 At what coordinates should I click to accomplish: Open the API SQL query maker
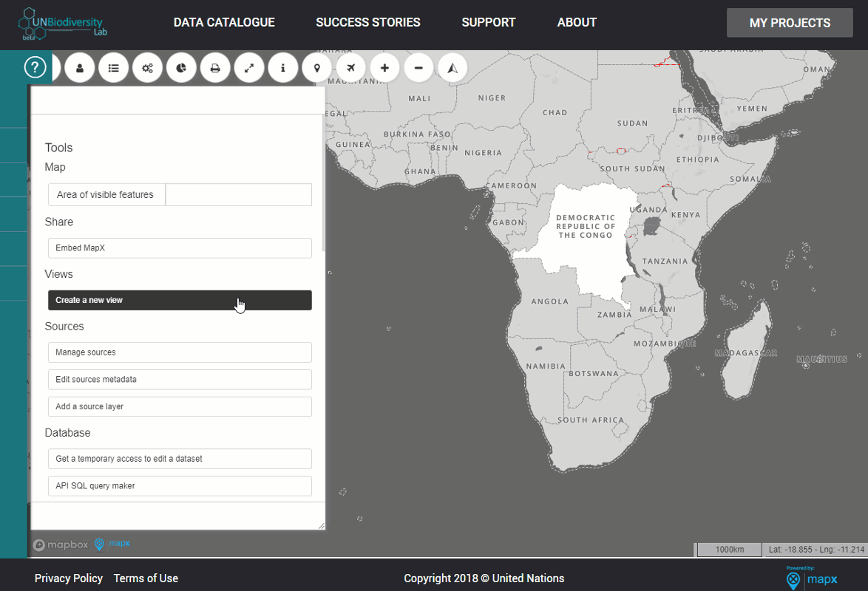click(180, 486)
